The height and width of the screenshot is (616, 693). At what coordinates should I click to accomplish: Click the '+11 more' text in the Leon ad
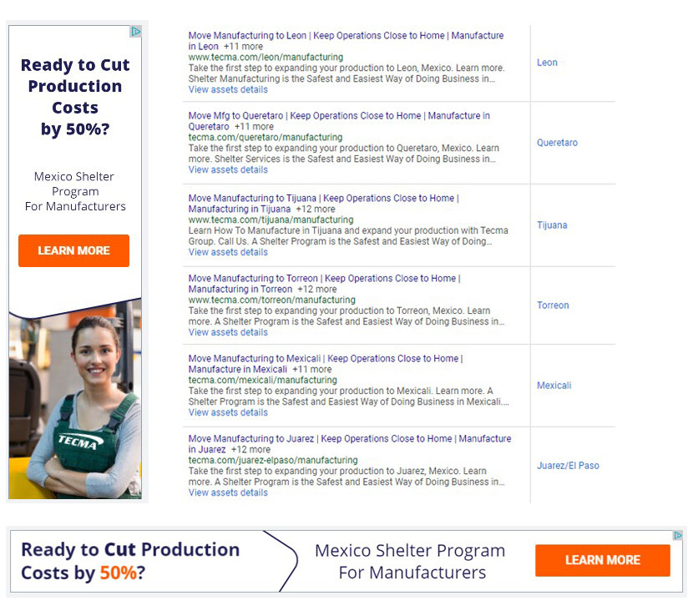point(243,47)
